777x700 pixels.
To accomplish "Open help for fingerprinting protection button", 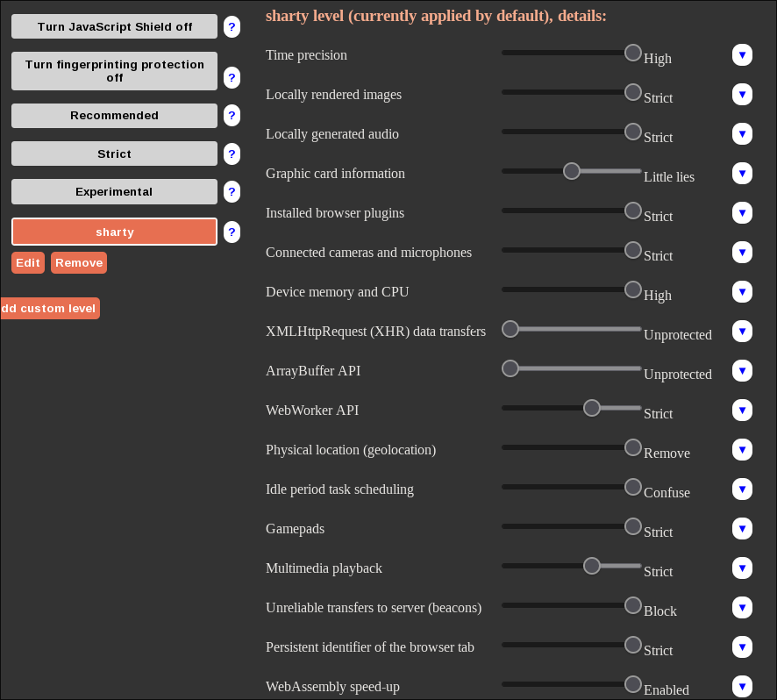I will pyautogui.click(x=232, y=78).
